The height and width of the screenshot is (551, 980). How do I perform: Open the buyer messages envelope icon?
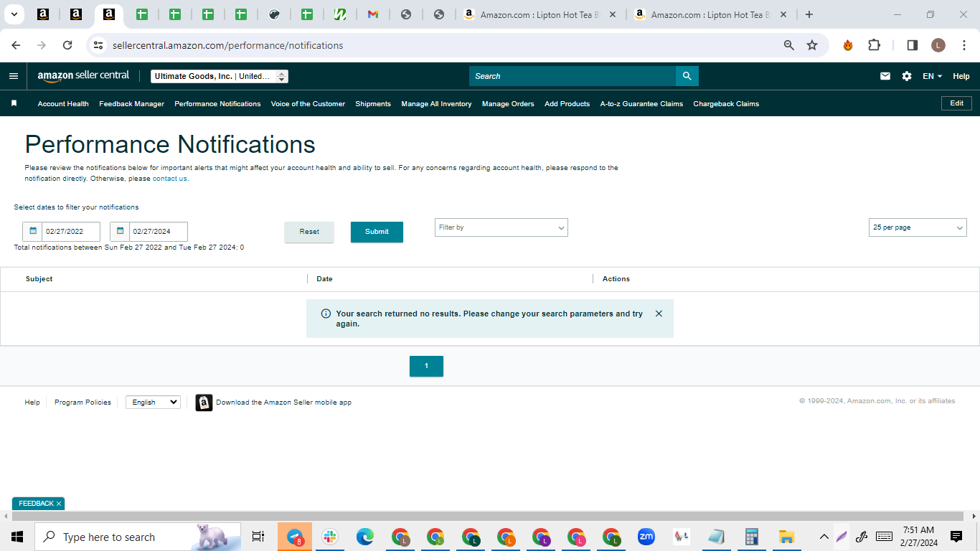(x=885, y=76)
